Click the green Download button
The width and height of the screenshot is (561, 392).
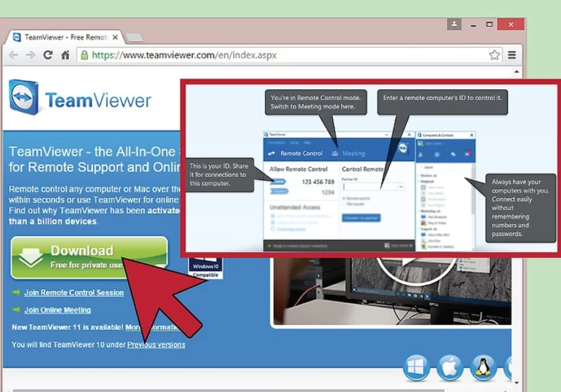point(89,258)
